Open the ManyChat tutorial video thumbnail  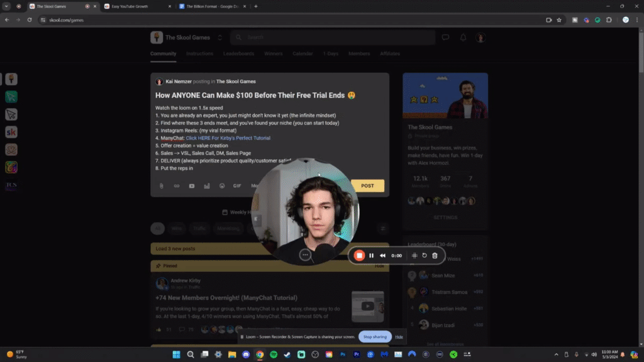click(x=367, y=307)
